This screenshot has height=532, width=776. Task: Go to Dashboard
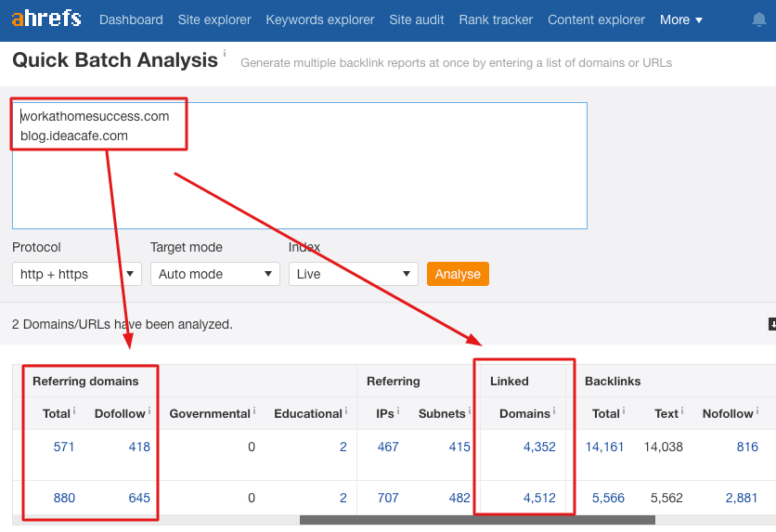131,19
